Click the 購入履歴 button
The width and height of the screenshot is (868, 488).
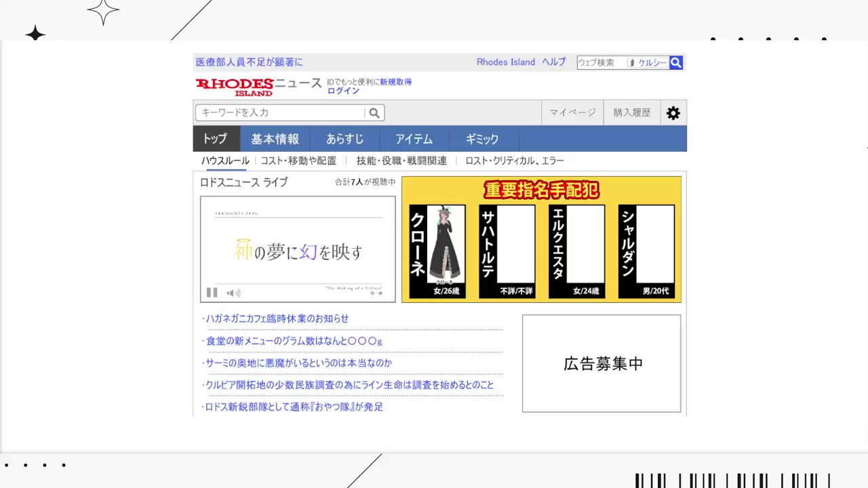(632, 113)
